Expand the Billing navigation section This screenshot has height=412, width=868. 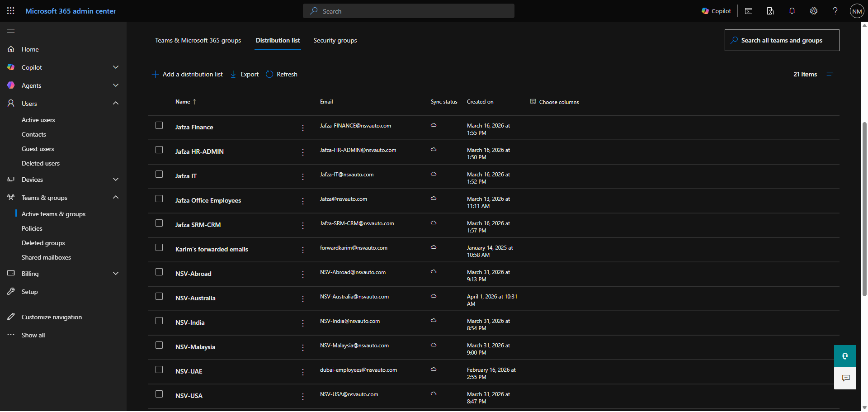click(116, 274)
